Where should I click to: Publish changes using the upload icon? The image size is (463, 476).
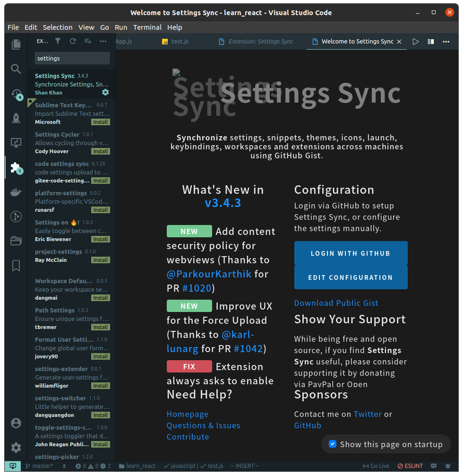[x=64, y=466]
